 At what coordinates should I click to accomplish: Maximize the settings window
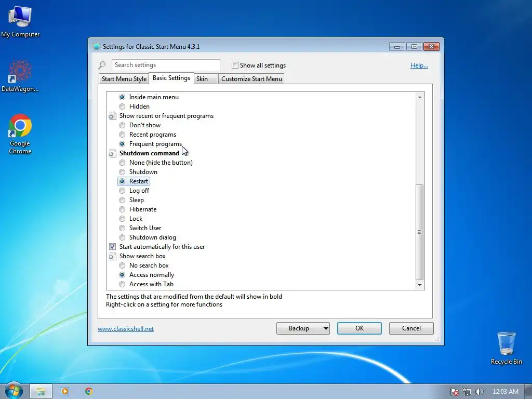click(414, 46)
